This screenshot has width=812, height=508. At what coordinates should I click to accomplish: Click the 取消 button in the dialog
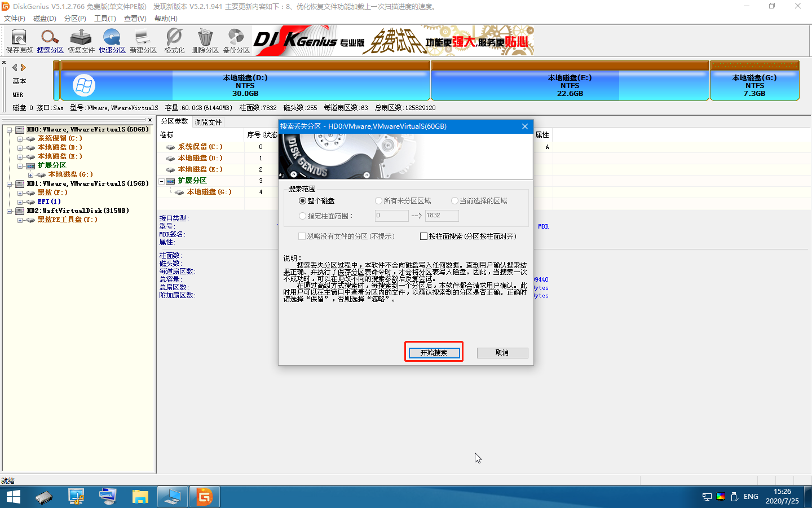502,353
